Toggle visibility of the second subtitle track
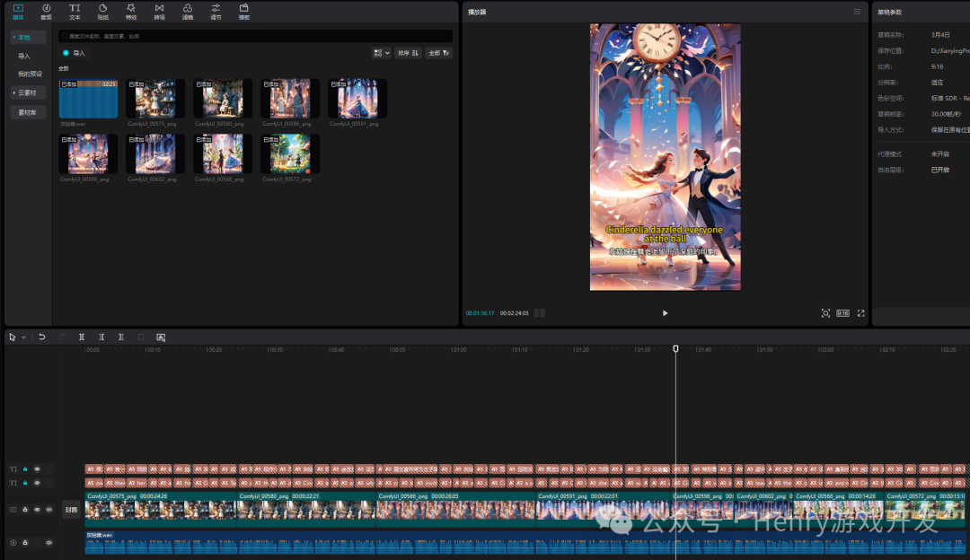 point(37,483)
